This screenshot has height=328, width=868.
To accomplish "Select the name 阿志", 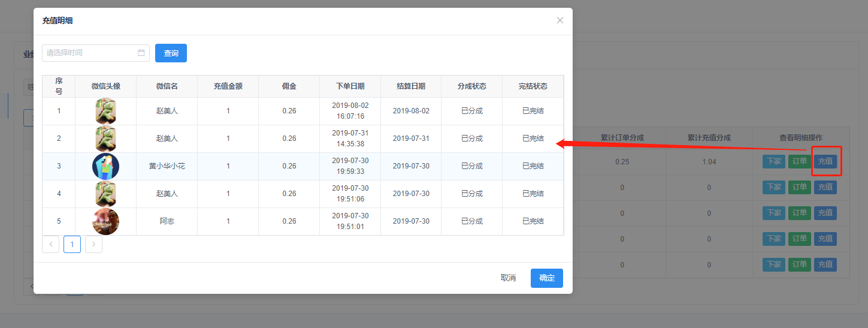I will coord(167,221).
